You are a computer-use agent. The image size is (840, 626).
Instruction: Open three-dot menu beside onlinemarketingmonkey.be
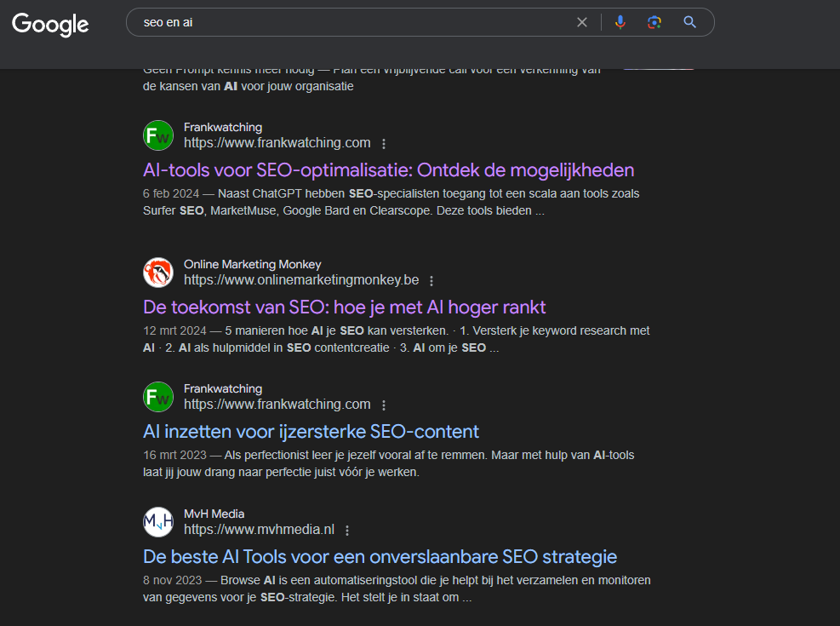click(x=431, y=281)
